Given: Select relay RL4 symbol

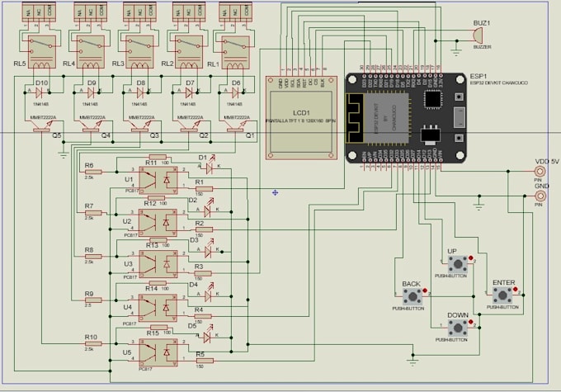Looking at the screenshot, I should pyautogui.click(x=91, y=51).
